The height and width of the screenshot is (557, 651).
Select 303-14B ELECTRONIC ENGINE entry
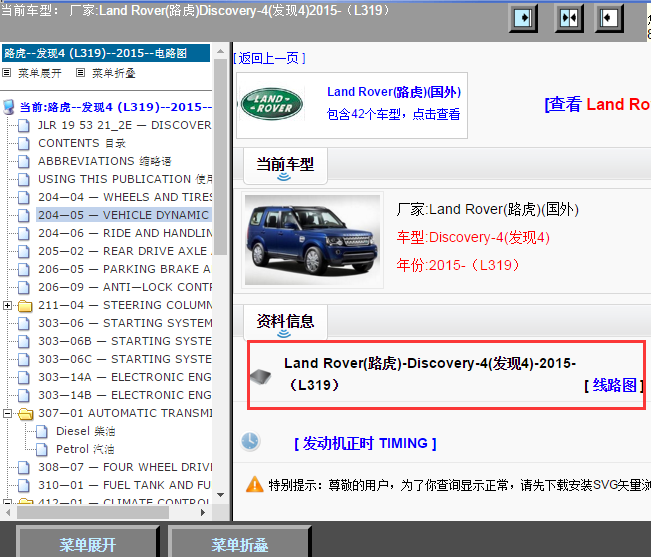click(x=125, y=395)
